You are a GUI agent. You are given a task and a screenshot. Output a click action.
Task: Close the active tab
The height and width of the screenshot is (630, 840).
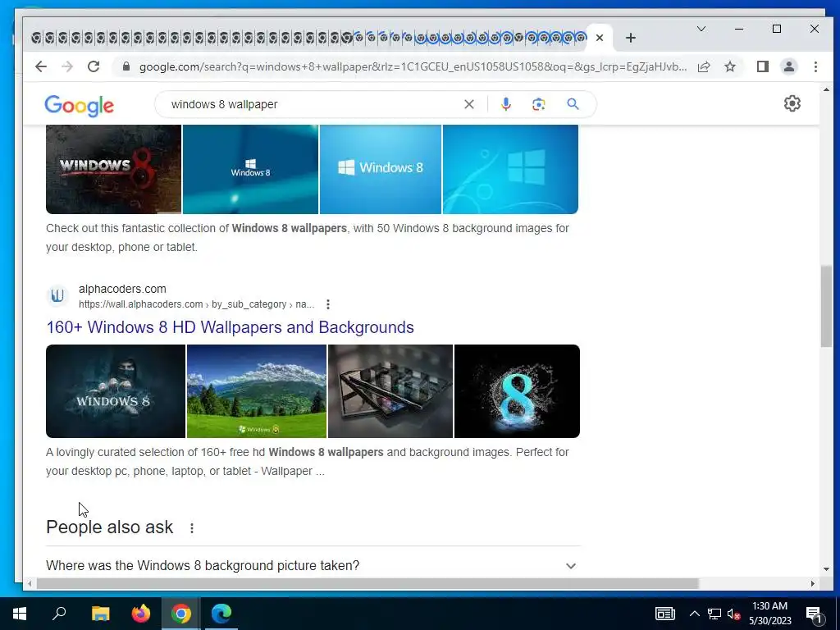pyautogui.click(x=600, y=38)
